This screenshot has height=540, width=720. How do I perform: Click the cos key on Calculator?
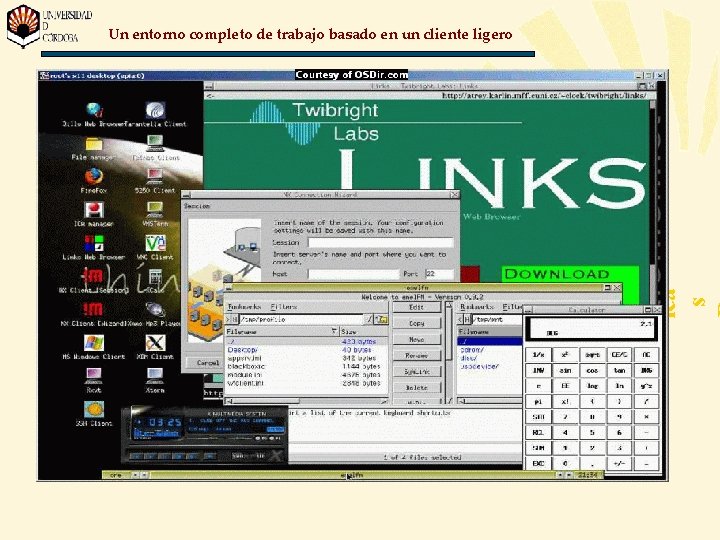pyautogui.click(x=592, y=370)
